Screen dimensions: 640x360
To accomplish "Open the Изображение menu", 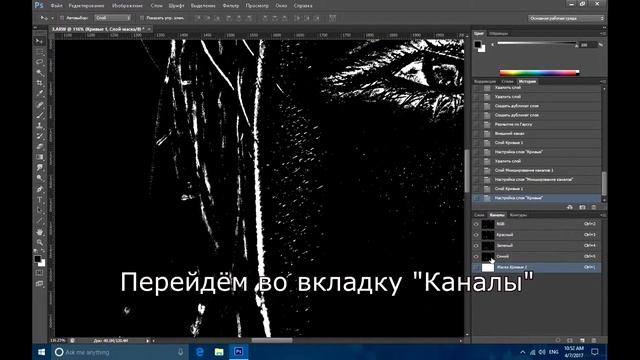I will click(127, 6).
